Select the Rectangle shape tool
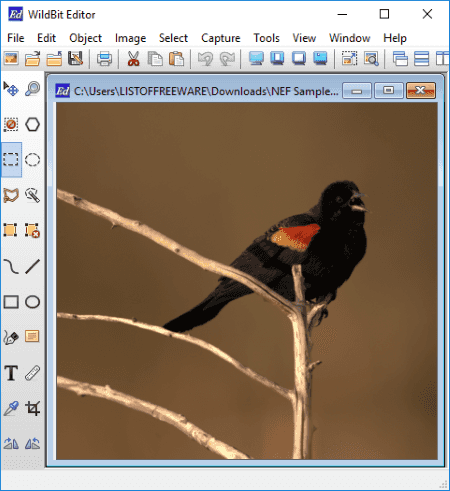This screenshot has width=450, height=491. tap(11, 302)
